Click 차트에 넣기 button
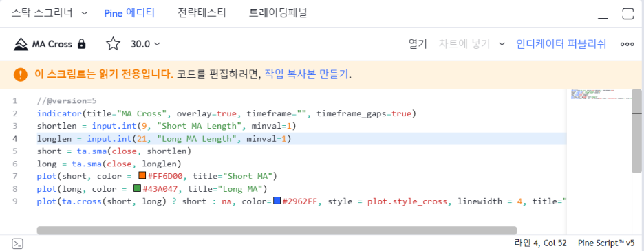Screen dimensions: 644x251 point(464,44)
